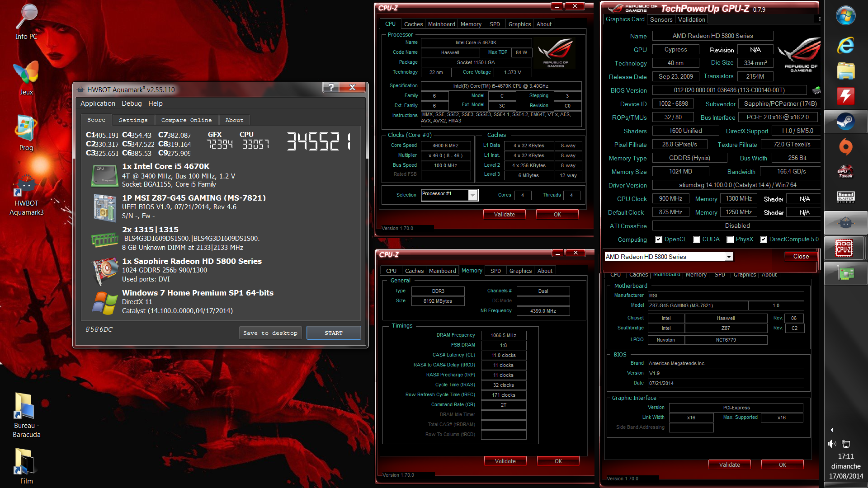Click the green graphics card taskbar icon

pyautogui.click(x=845, y=273)
